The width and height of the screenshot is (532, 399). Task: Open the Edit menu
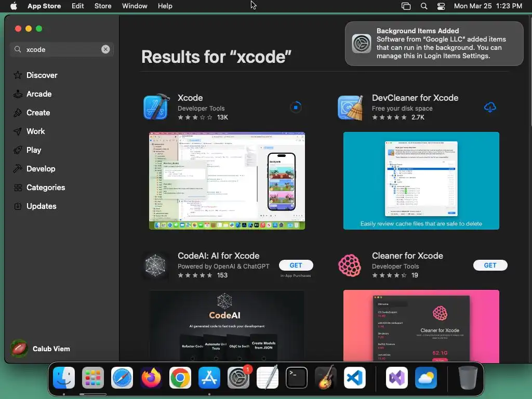tap(78, 6)
